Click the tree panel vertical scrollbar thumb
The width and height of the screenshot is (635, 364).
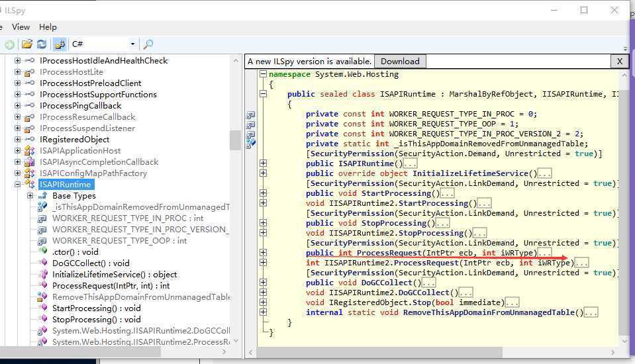pos(235,140)
